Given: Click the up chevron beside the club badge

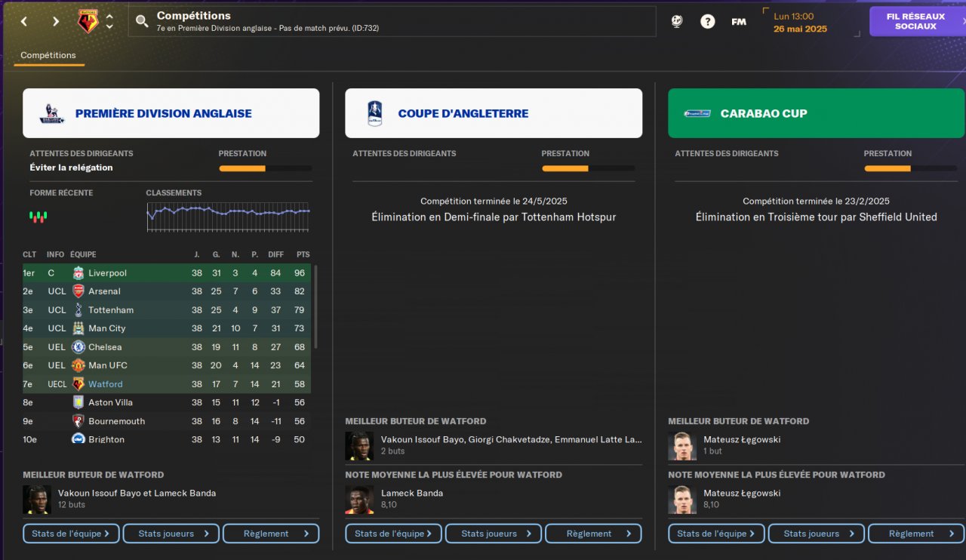Looking at the screenshot, I should click(109, 16).
